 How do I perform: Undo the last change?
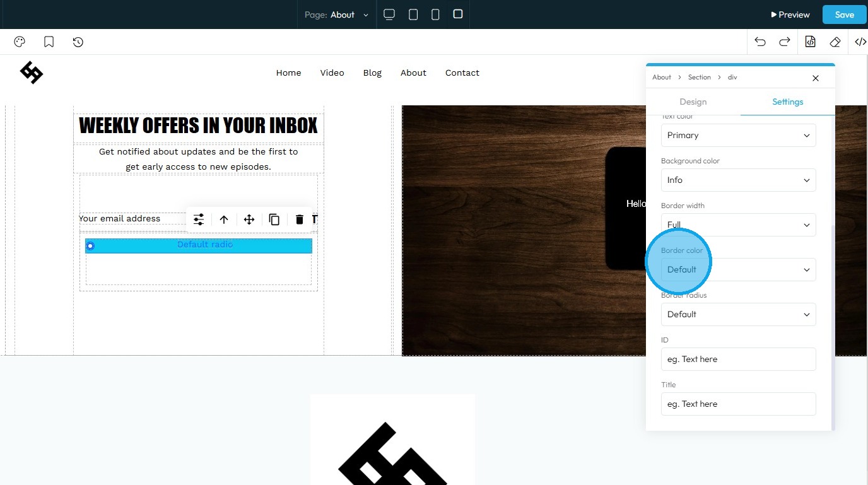point(760,42)
